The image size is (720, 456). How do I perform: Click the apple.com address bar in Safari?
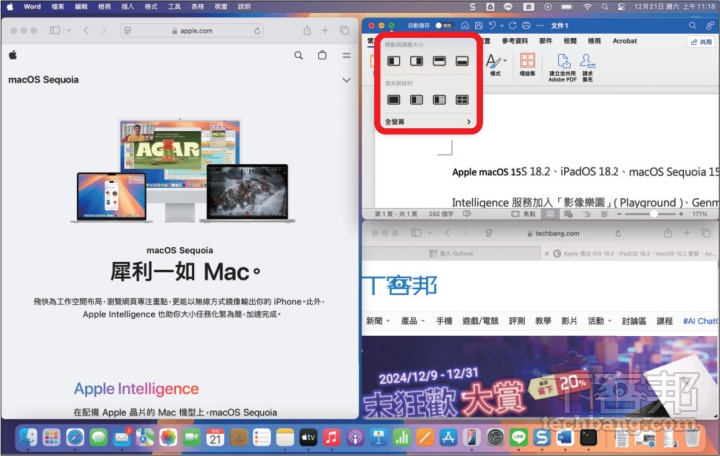click(x=192, y=31)
